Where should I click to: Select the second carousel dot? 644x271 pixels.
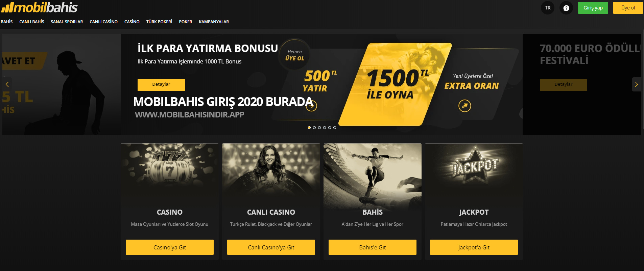[314, 128]
